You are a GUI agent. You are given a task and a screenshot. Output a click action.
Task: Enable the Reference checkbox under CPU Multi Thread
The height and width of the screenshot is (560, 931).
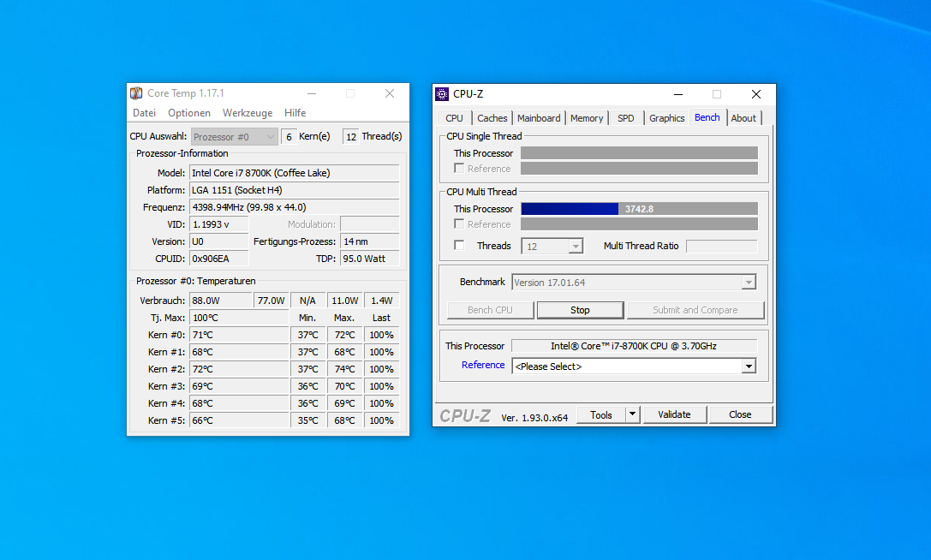coord(459,223)
